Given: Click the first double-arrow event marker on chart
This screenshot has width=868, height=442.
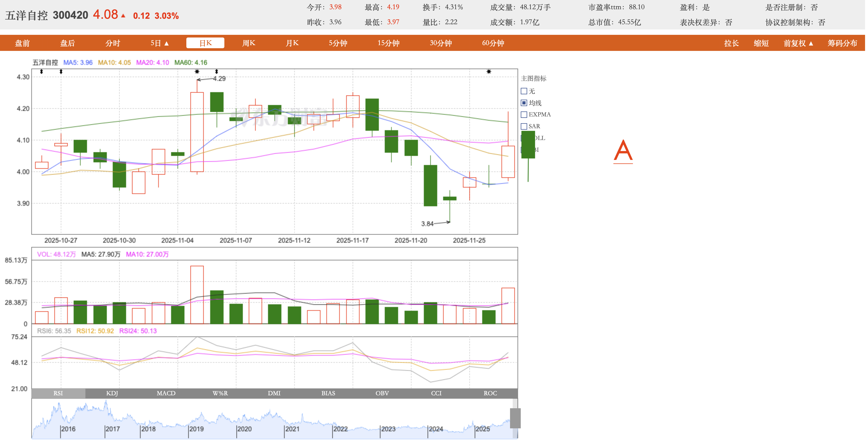Looking at the screenshot, I should pyautogui.click(x=41, y=72).
